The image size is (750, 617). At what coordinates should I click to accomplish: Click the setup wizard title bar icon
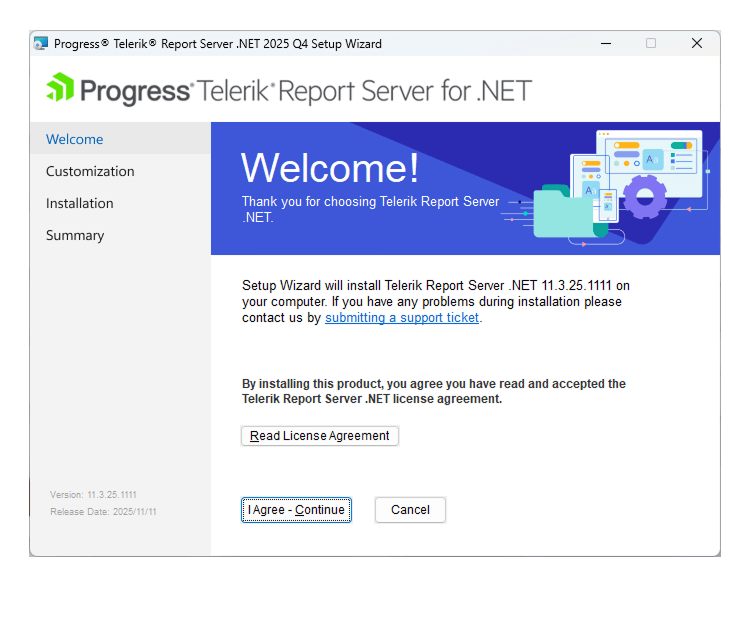click(x=41, y=44)
